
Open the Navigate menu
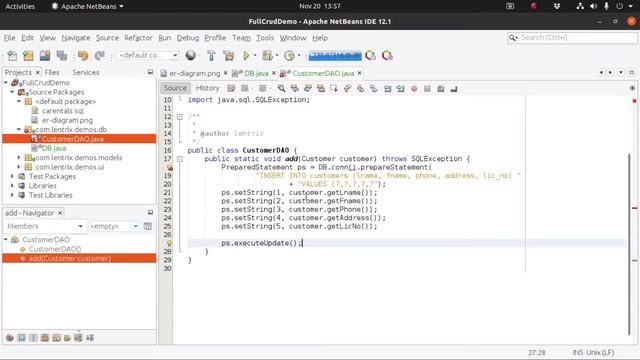coord(76,38)
